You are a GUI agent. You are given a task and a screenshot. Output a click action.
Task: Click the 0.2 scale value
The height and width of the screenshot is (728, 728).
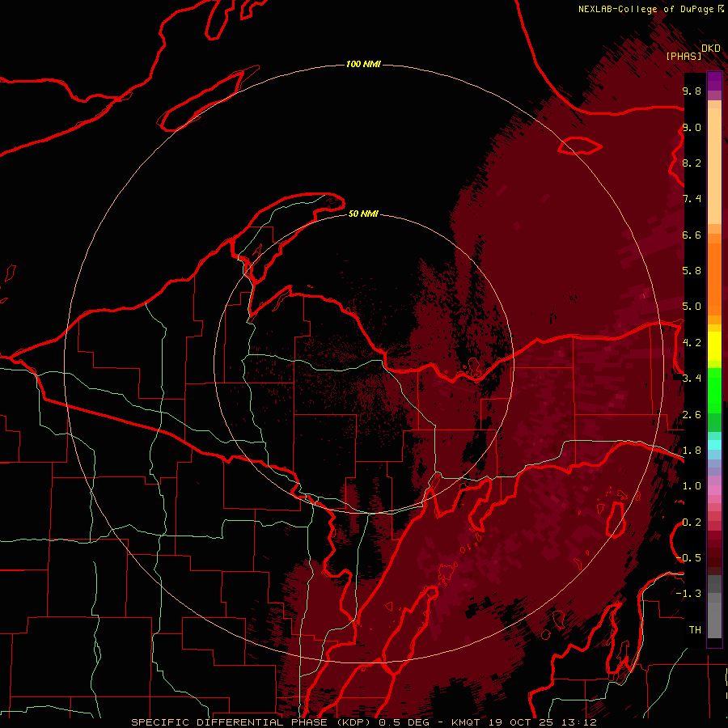pyautogui.click(x=692, y=523)
